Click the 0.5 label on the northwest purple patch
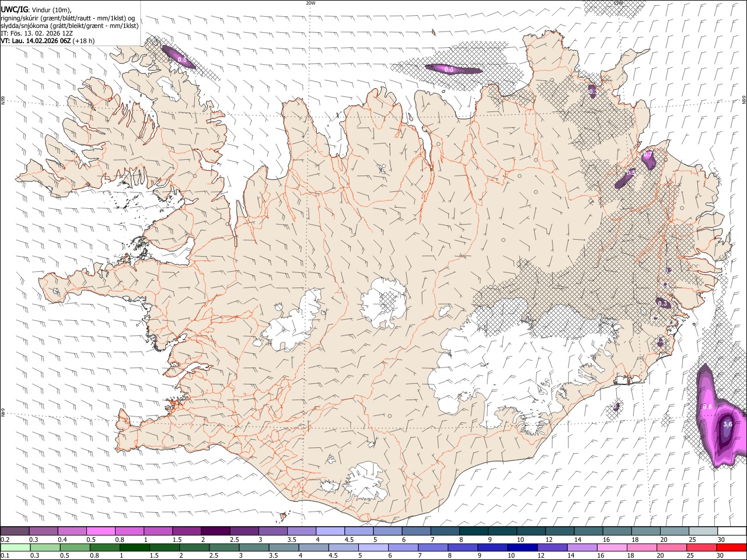 point(182,60)
